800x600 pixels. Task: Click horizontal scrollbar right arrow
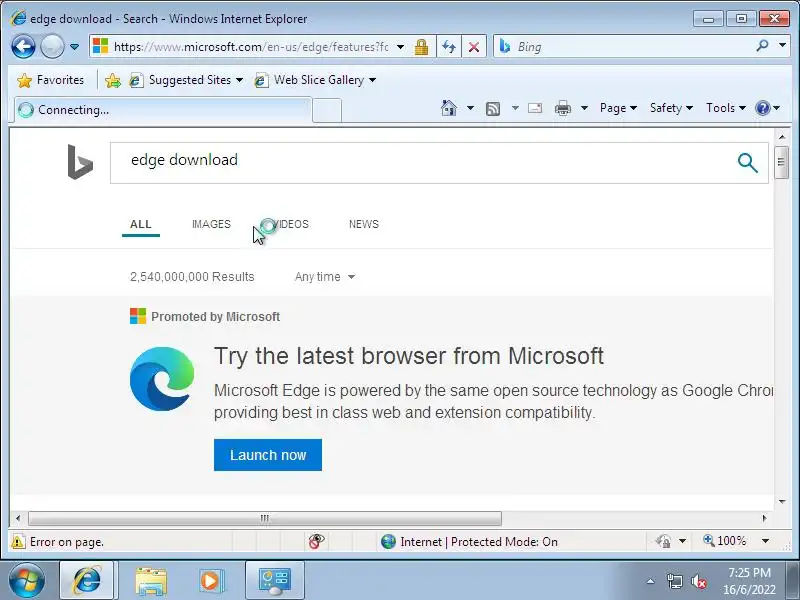click(x=764, y=518)
